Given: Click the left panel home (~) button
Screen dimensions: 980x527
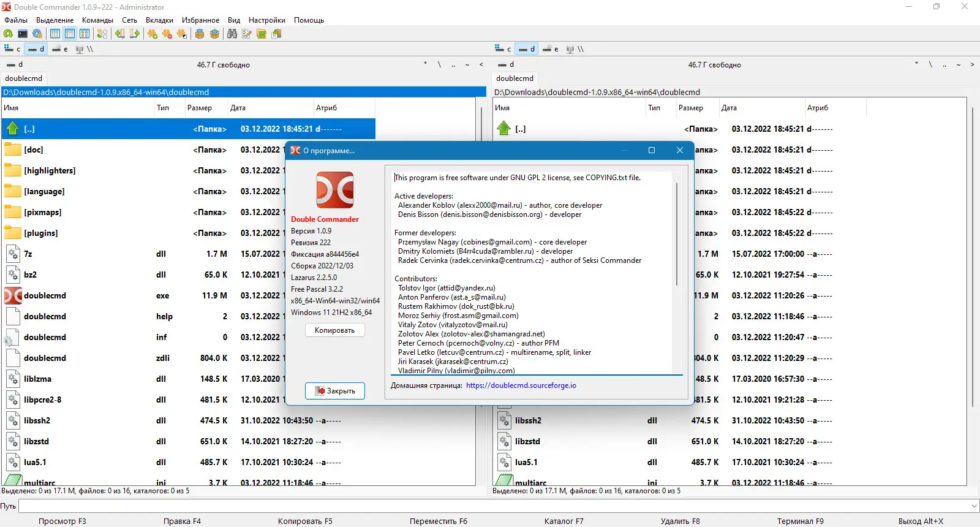Looking at the screenshot, I should (x=467, y=64).
